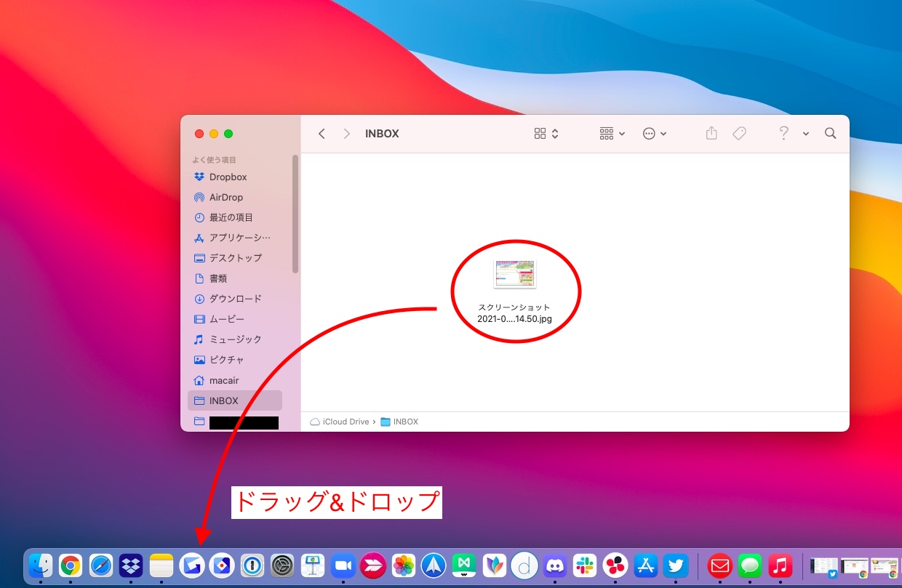This screenshot has width=902, height=588.
Task: Expand the toolbar chevron next to help
Action: coord(806,134)
